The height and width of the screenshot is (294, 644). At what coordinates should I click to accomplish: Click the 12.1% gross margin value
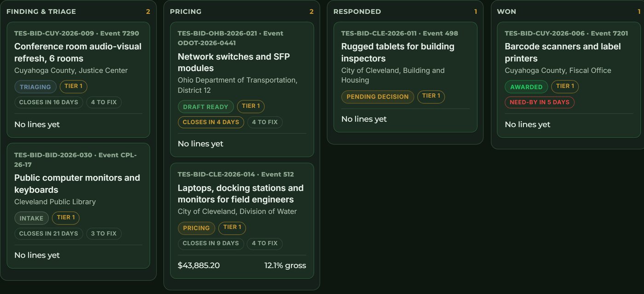[x=285, y=266]
